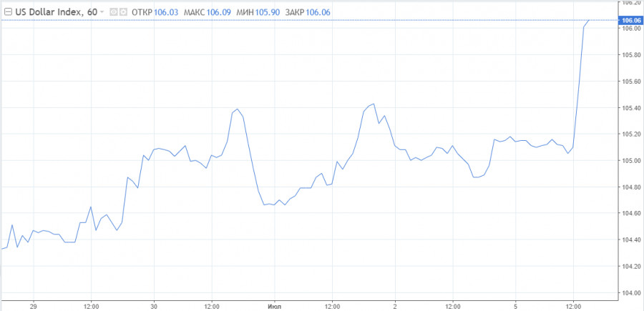
Task: Open chart settings with the gear icon
Action: pyautogui.click(x=123, y=12)
